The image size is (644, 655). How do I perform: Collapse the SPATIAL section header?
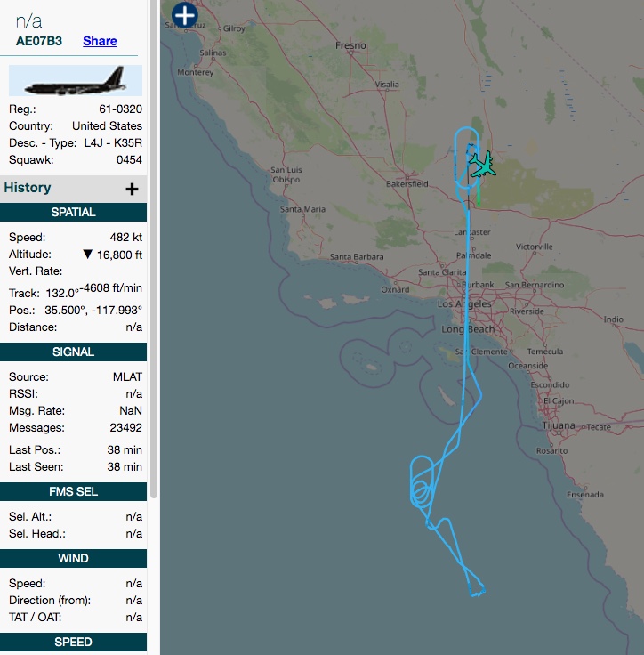point(73,213)
